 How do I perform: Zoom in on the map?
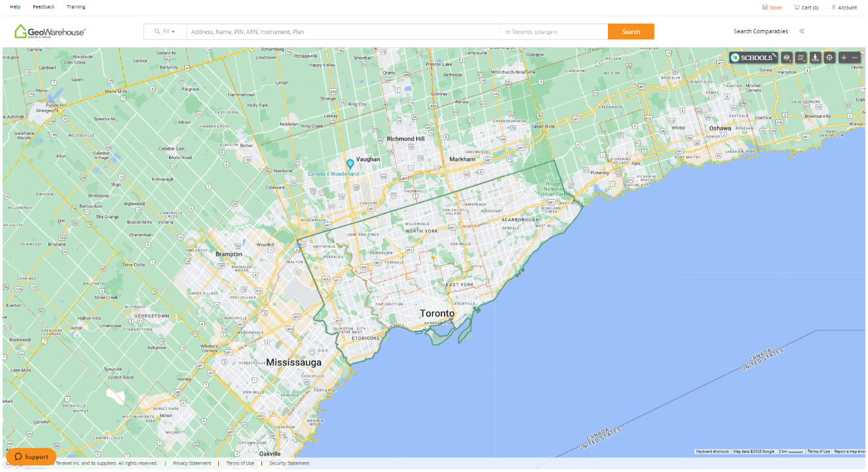point(844,58)
